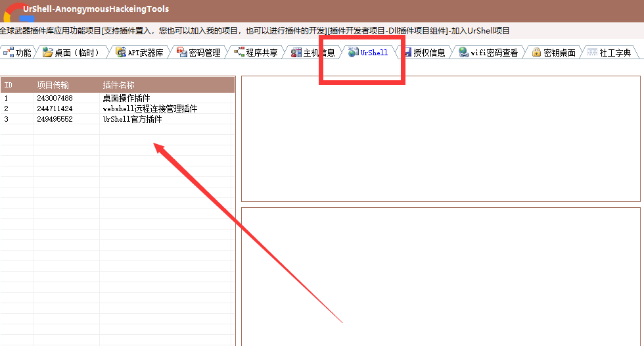The height and width of the screenshot is (346, 644).
Task: Open the APT武器库 tab
Action: pos(140,53)
